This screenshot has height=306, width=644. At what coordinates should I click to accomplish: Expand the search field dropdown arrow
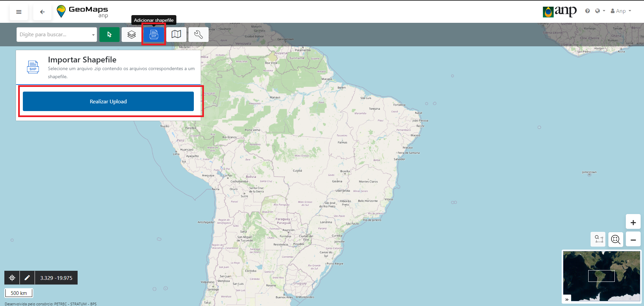(93, 35)
